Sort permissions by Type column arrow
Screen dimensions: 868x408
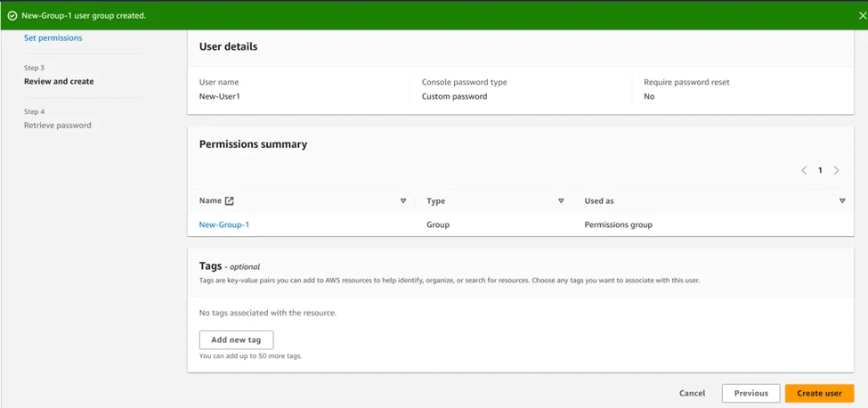(x=561, y=201)
